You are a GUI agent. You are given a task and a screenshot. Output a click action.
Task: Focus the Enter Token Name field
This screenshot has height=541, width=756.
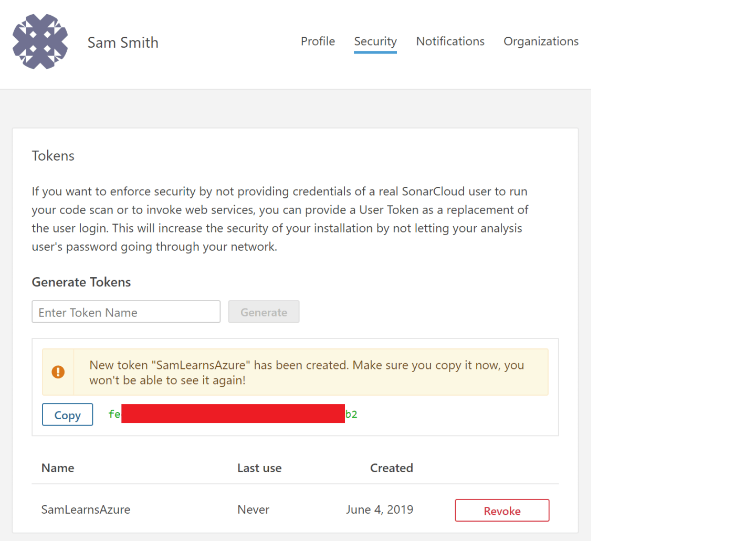[126, 312]
